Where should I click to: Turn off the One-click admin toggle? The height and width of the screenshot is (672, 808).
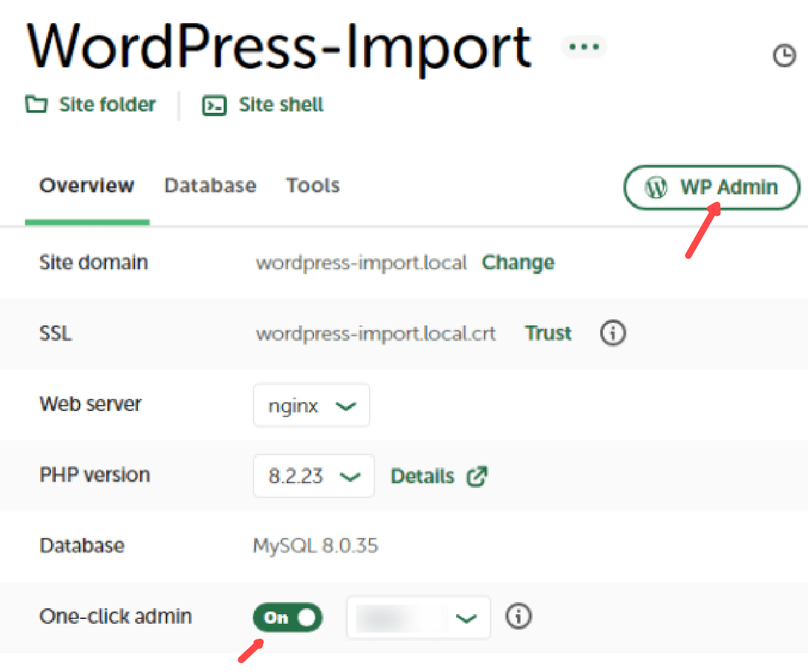[287, 618]
